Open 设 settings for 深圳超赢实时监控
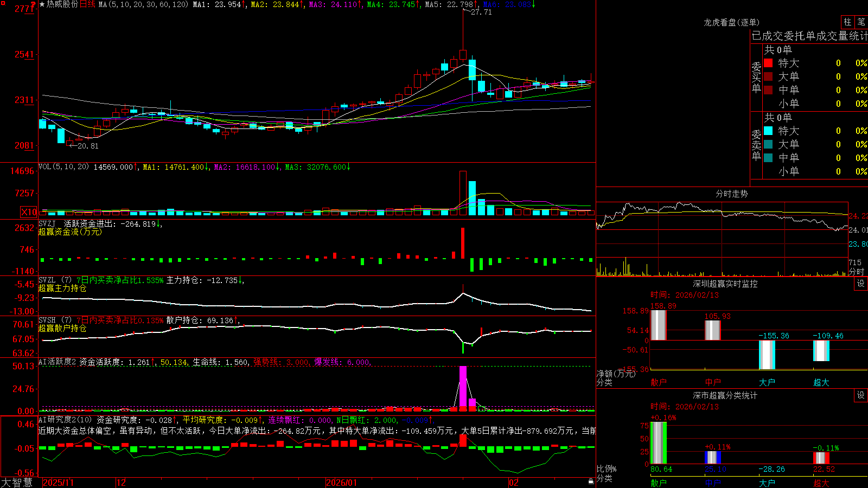 [x=861, y=284]
